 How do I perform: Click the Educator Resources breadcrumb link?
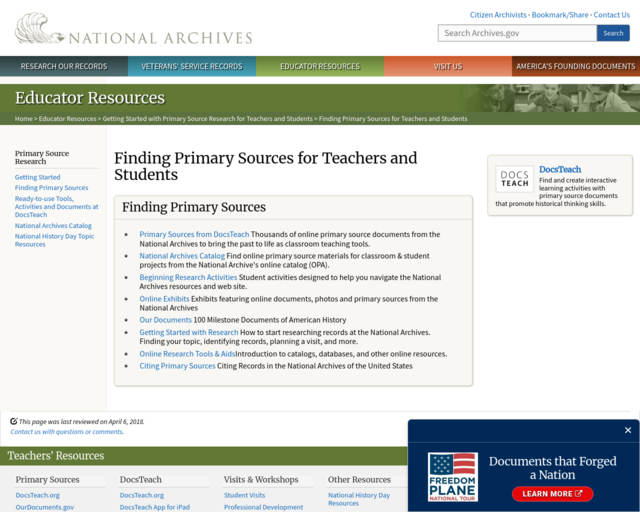(x=67, y=119)
